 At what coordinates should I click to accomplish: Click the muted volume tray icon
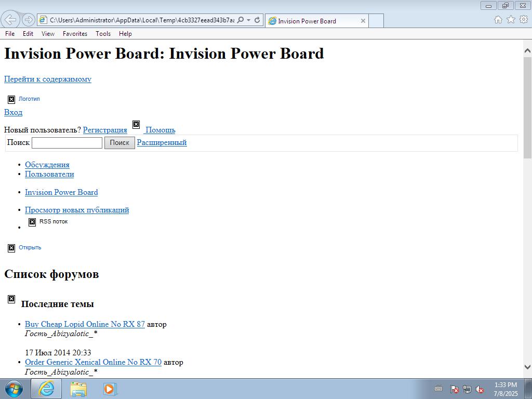tap(480, 389)
